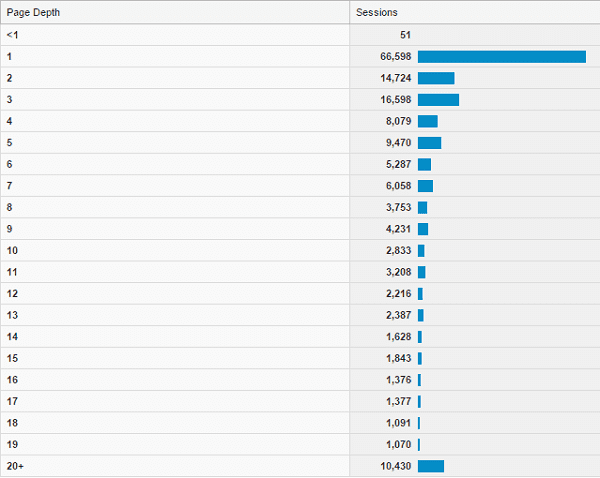Click the sessions value 3,753
Image resolution: width=600 pixels, height=478 pixels.
click(x=398, y=207)
